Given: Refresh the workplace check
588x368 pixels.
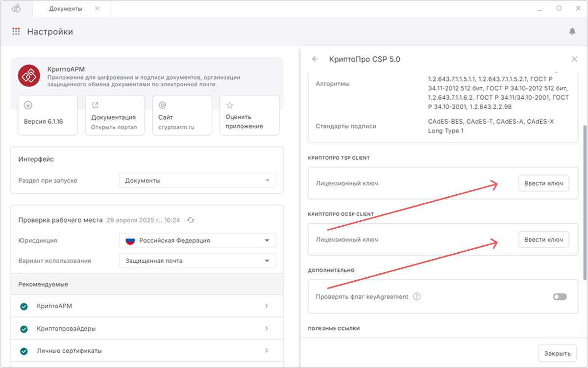Looking at the screenshot, I should [191, 220].
